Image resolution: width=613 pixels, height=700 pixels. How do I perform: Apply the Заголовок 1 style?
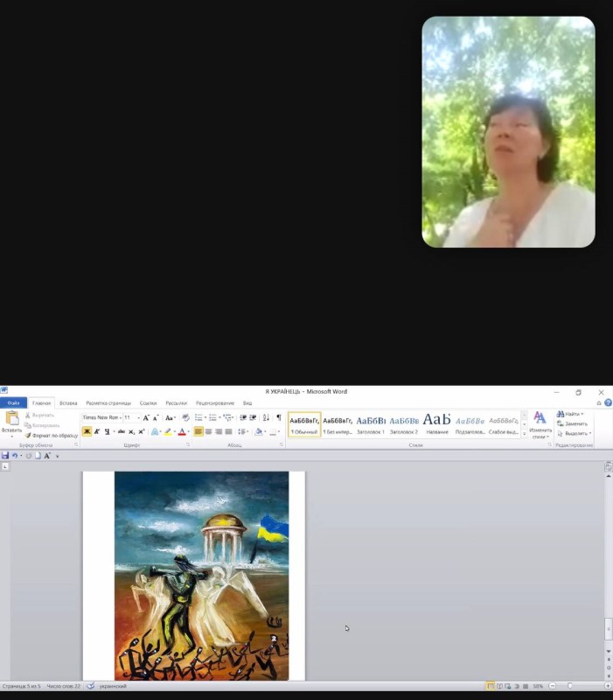pos(371,424)
